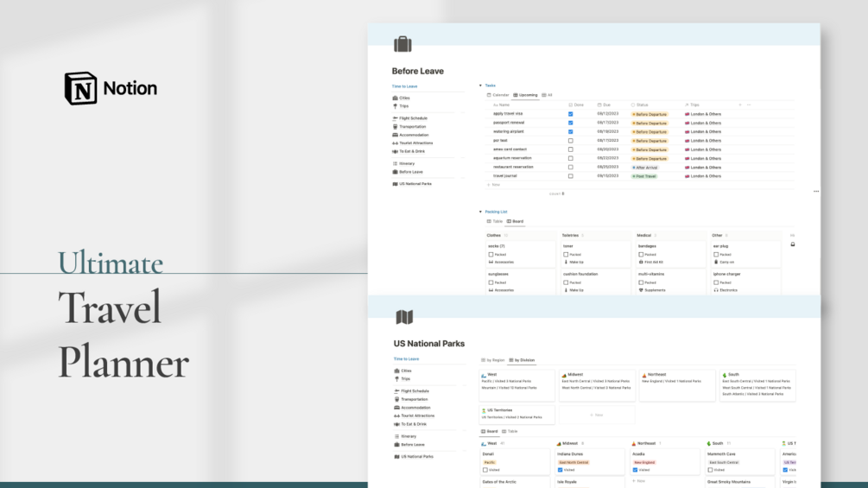Uncheck Done for apply travel visa
This screenshot has width=868, height=488.
tap(570, 114)
